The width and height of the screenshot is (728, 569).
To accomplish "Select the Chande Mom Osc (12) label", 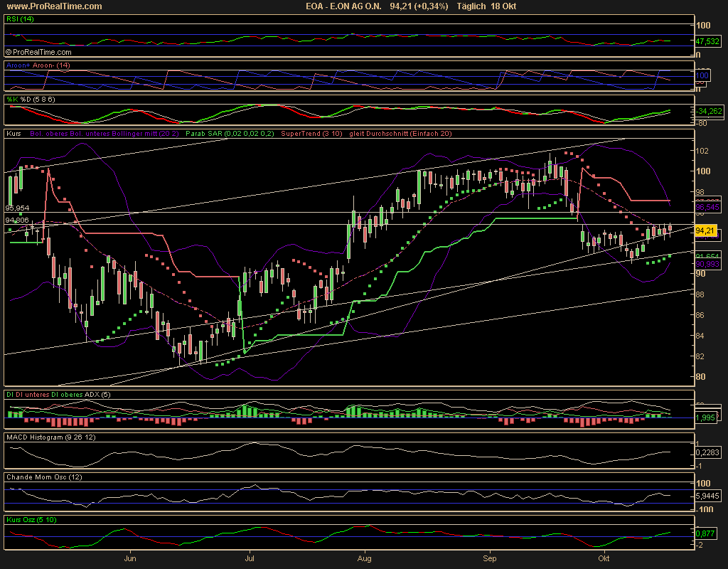I will coord(44,477).
